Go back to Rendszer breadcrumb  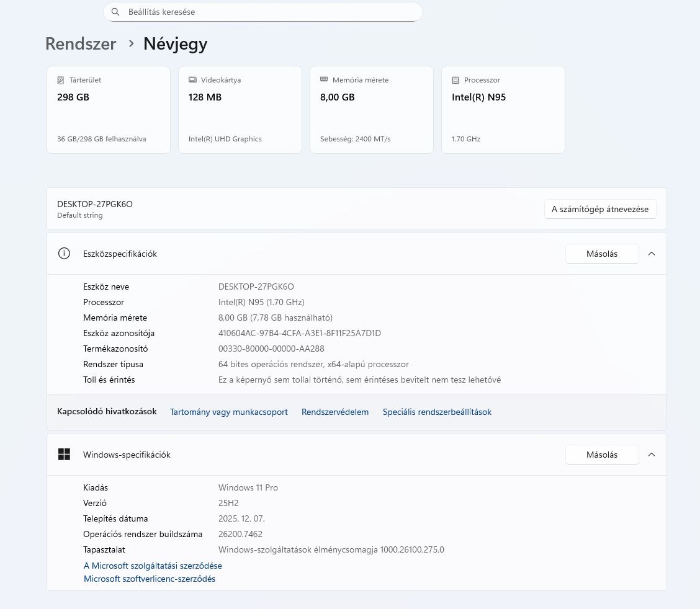coord(81,44)
